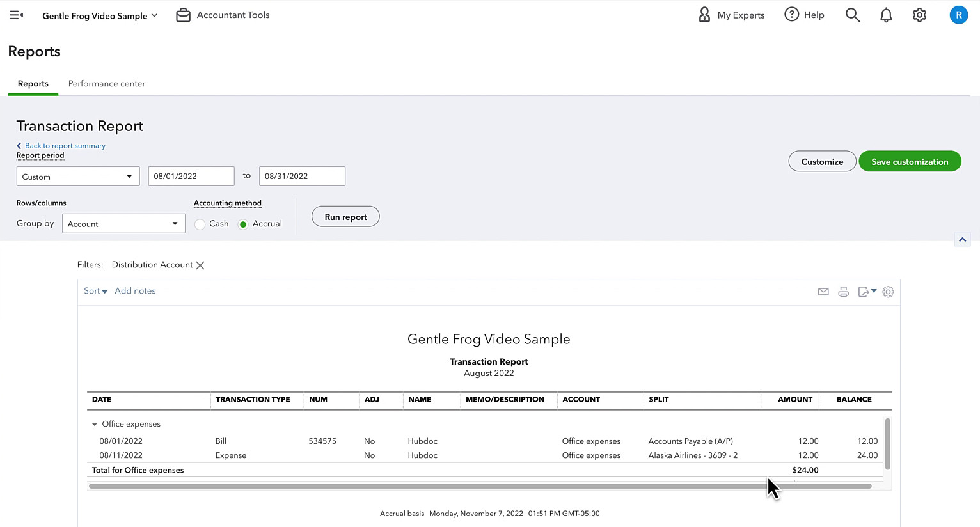Viewport: 980px width, 527px height.
Task: Click the SPLIT column header
Action: (x=658, y=399)
